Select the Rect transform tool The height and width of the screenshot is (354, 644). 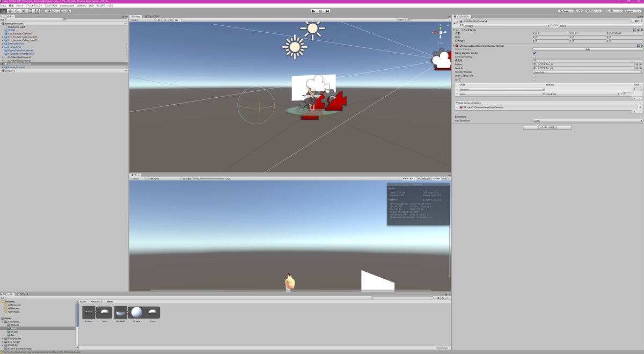pos(31,11)
